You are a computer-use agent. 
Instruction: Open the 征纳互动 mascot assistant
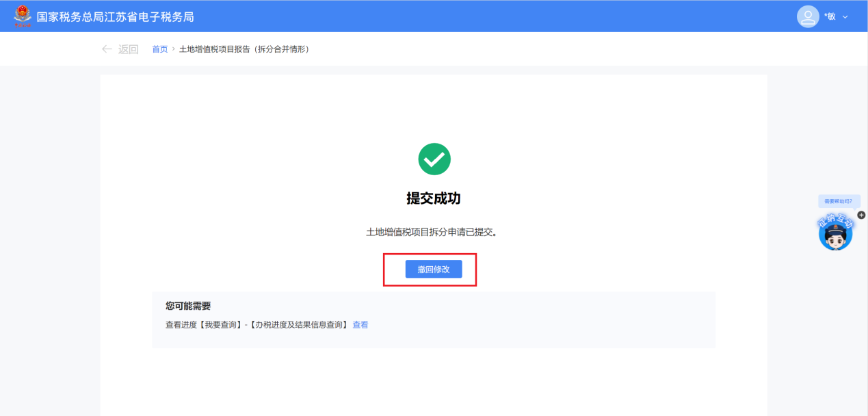coord(835,234)
